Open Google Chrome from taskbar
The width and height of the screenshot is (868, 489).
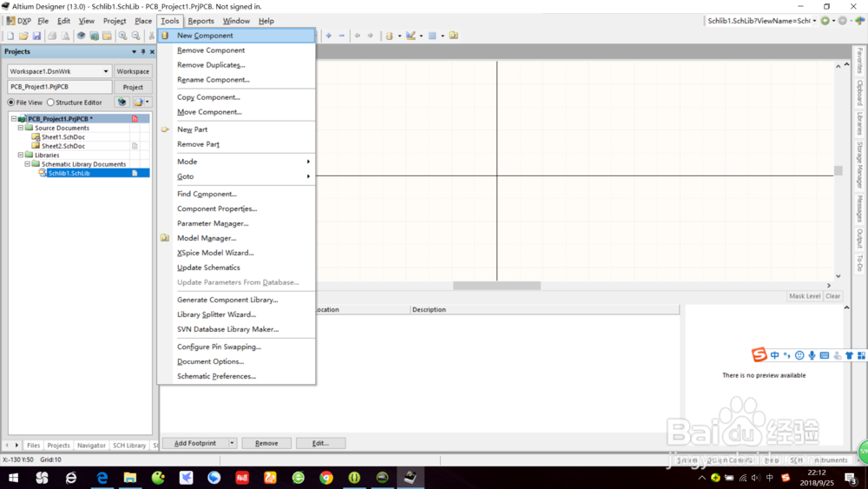pos(326,478)
